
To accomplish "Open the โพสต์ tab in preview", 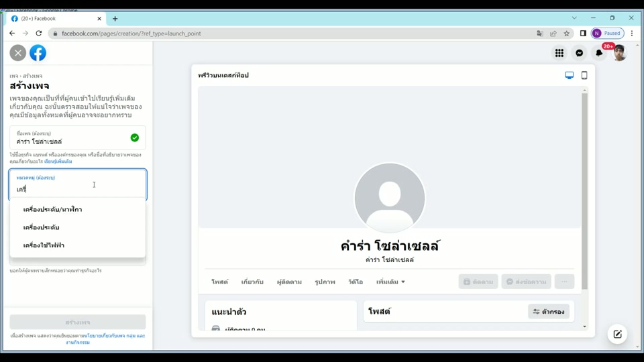I will 220,282.
